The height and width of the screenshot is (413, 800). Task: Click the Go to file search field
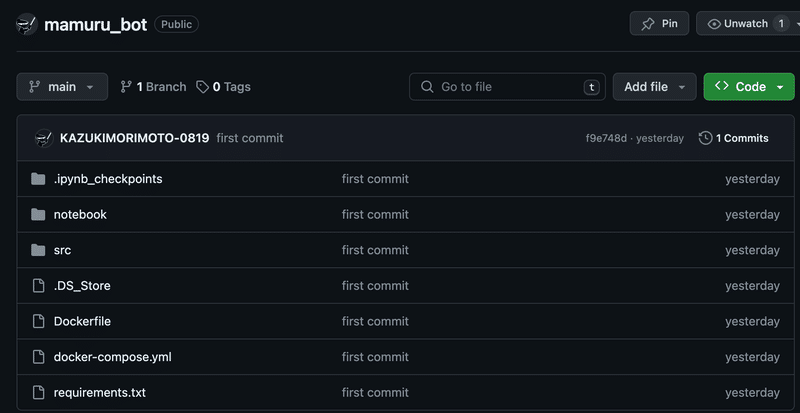[507, 87]
